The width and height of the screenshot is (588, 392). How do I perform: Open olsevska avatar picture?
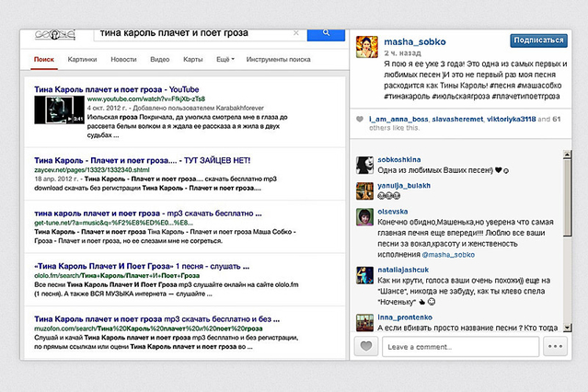point(364,217)
